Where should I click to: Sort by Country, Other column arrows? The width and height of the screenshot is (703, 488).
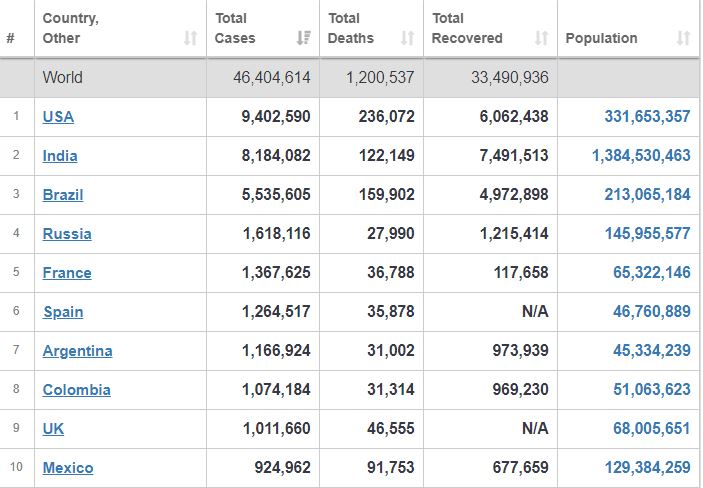click(x=191, y=38)
